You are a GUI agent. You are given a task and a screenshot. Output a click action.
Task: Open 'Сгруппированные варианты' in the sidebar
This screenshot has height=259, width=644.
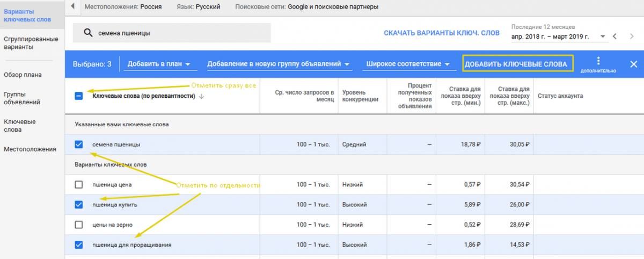pos(24,42)
